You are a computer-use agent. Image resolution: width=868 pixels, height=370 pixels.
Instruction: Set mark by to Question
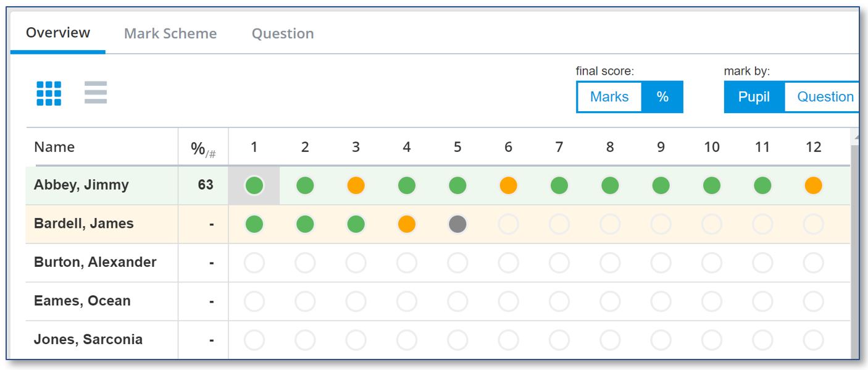pyautogui.click(x=825, y=97)
